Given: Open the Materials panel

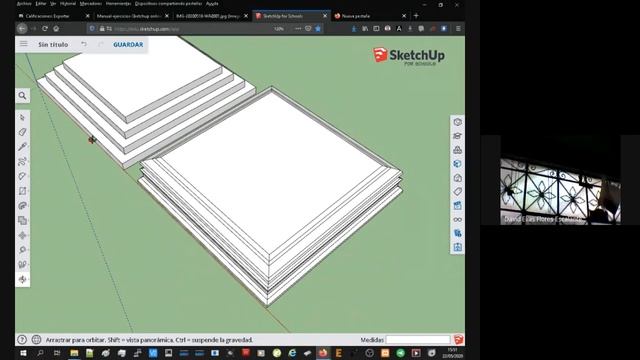Looking at the screenshot, I should pos(458,164).
